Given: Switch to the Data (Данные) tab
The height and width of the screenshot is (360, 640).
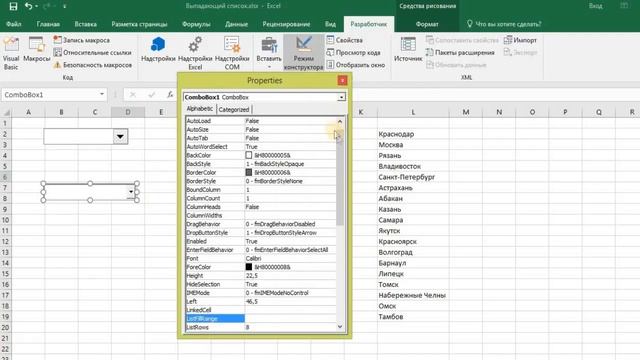Looking at the screenshot, I should click(x=236, y=24).
